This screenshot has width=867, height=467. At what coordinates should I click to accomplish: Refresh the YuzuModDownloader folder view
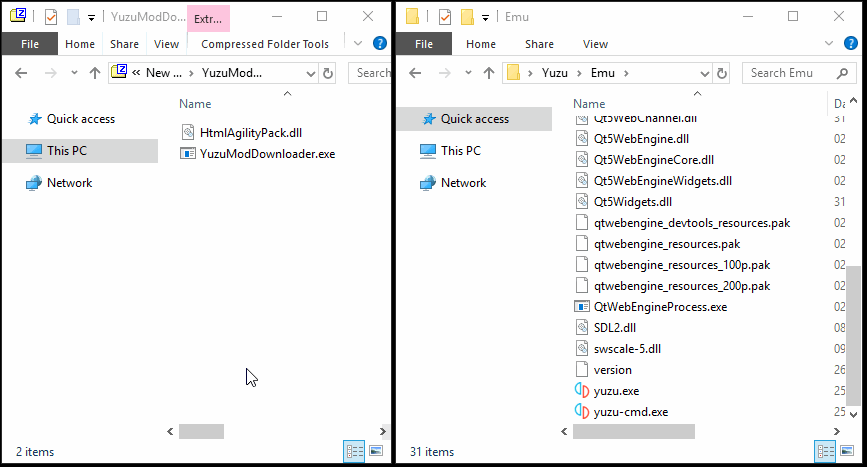328,73
